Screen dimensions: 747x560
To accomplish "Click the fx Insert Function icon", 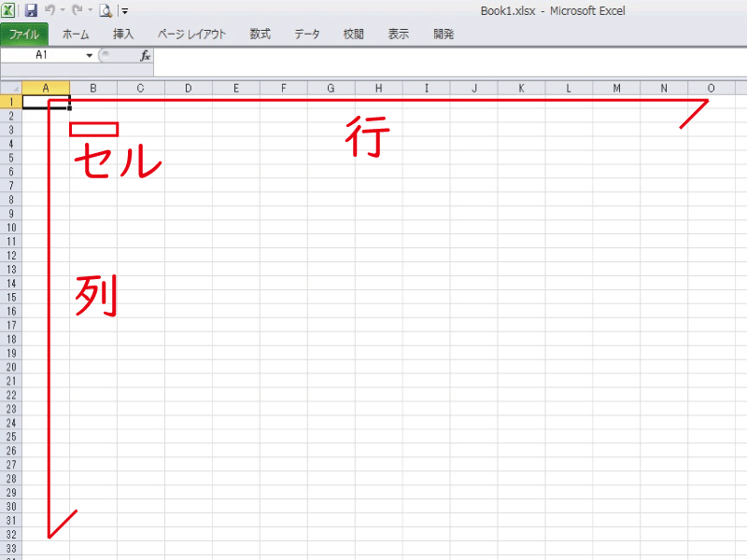I will coord(145,56).
